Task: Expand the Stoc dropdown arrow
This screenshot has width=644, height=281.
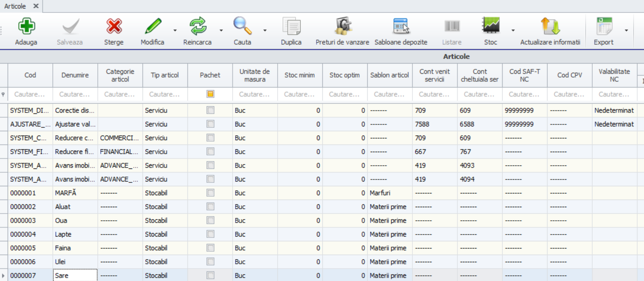Action: (x=513, y=31)
